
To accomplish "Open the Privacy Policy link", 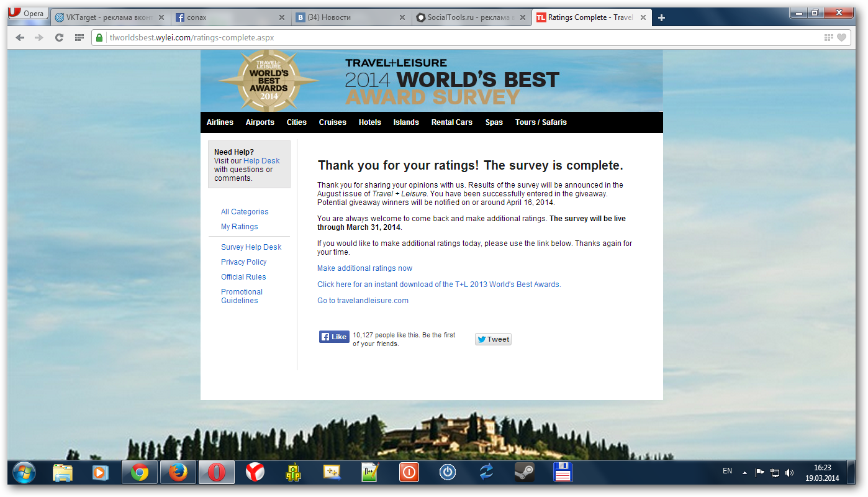I will coord(243,262).
